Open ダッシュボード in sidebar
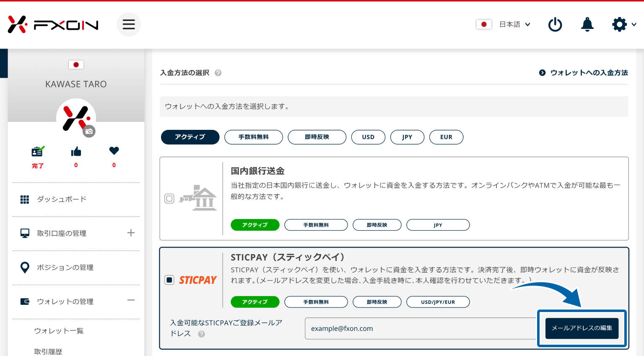 62,199
